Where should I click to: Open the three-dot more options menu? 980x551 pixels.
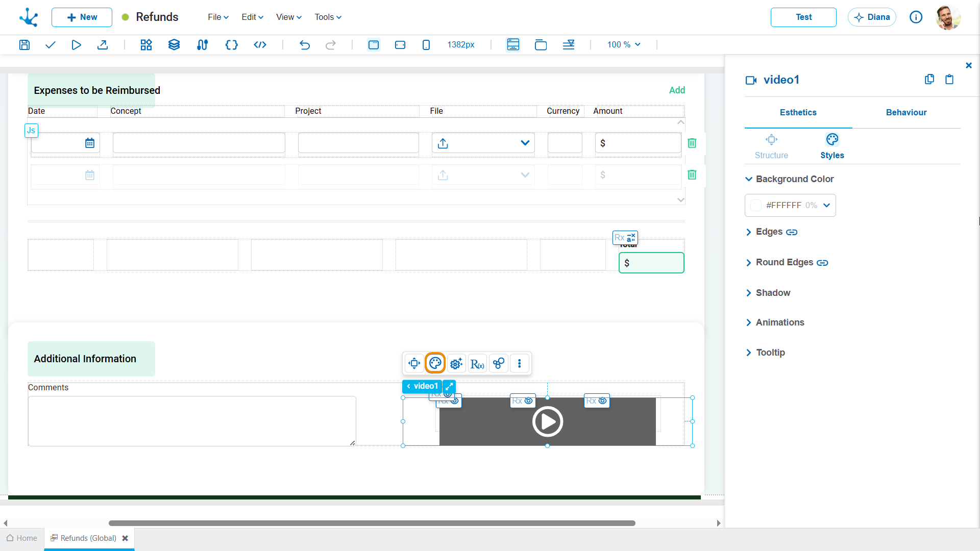520,363
